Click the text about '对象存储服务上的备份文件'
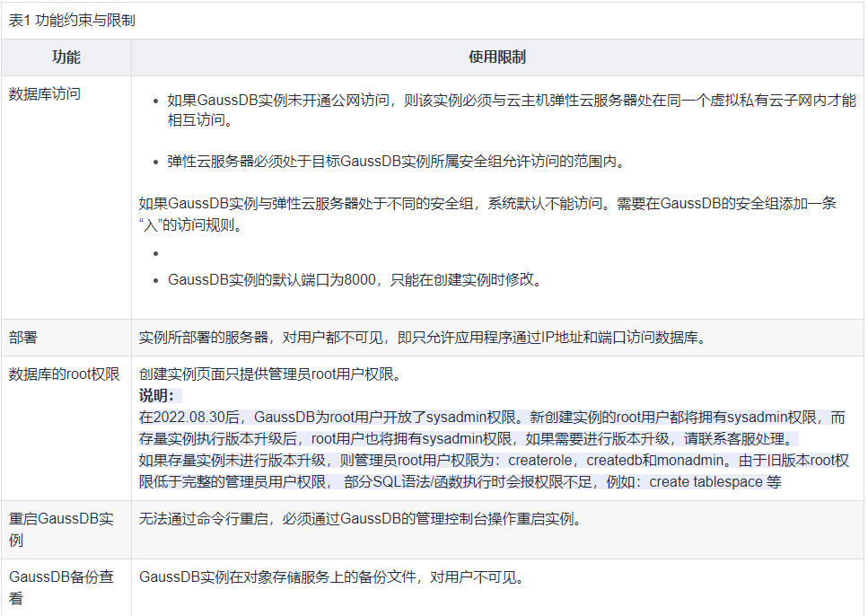 (x=331, y=577)
